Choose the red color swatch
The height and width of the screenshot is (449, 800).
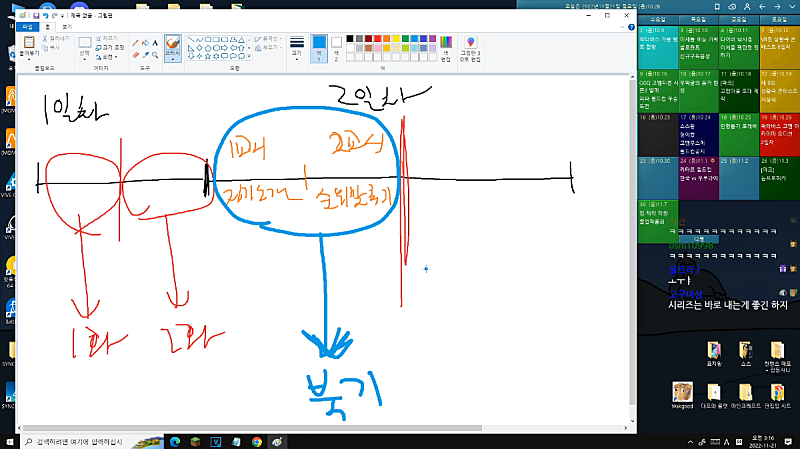tap(378, 39)
